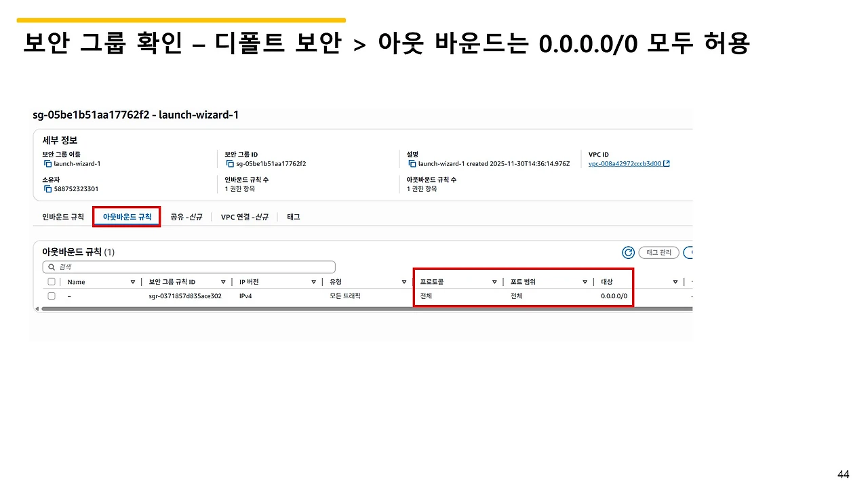This screenshot has height=488, width=868.
Task: Check the select-all checkbox in the table header
Action: [x=52, y=281]
